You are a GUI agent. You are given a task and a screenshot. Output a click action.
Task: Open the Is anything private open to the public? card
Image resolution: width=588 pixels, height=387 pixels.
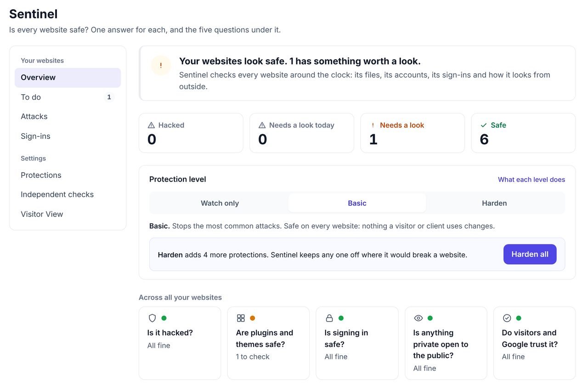(x=446, y=343)
